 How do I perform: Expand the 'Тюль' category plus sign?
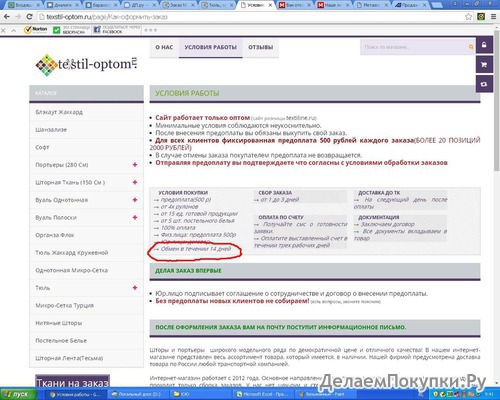tap(135, 288)
